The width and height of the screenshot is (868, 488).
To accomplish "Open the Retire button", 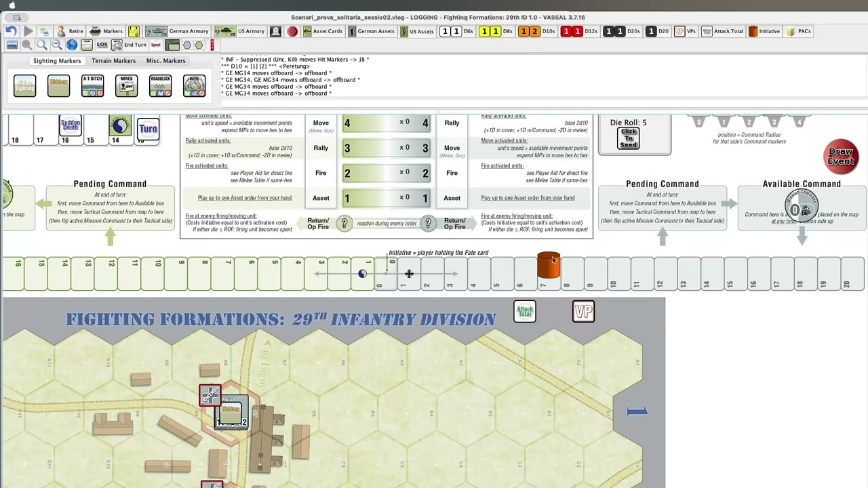I will coord(70,31).
